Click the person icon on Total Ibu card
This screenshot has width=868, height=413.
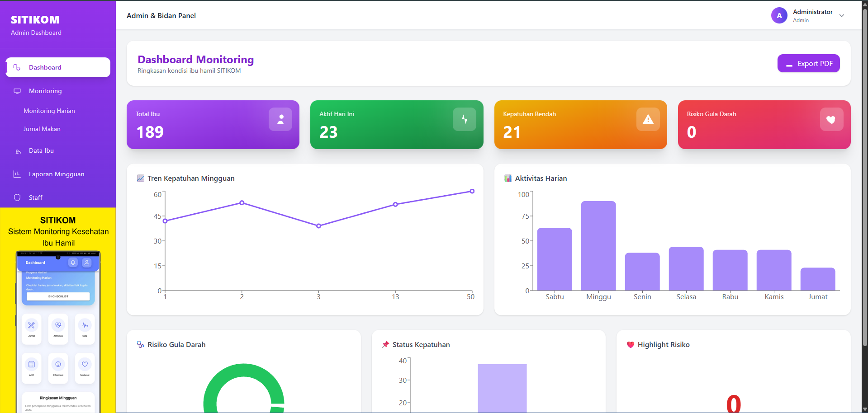pyautogui.click(x=280, y=119)
